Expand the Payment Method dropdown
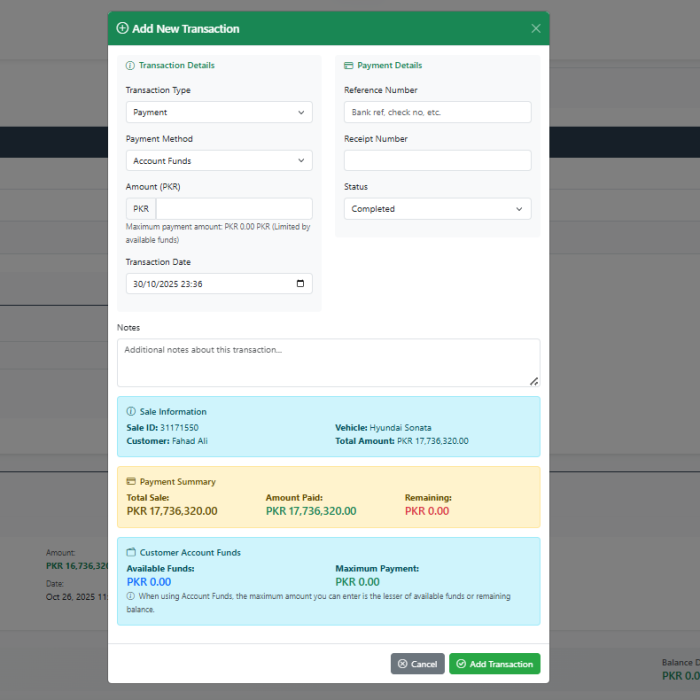 tap(219, 161)
